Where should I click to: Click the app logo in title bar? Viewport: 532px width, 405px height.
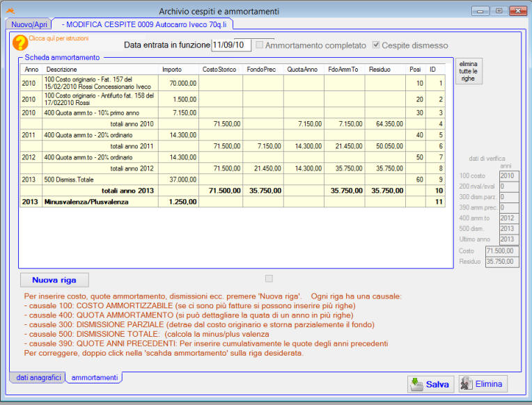coord(10,11)
